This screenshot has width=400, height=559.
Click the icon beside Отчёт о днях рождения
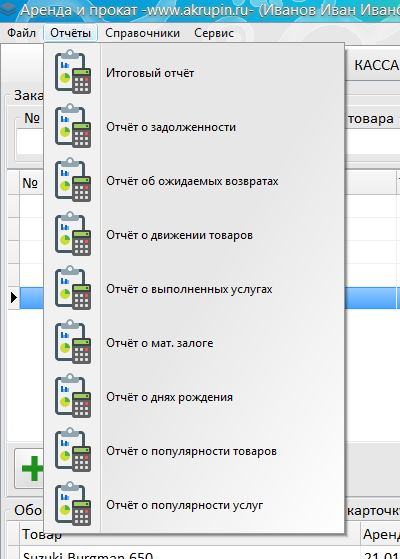[x=73, y=396]
